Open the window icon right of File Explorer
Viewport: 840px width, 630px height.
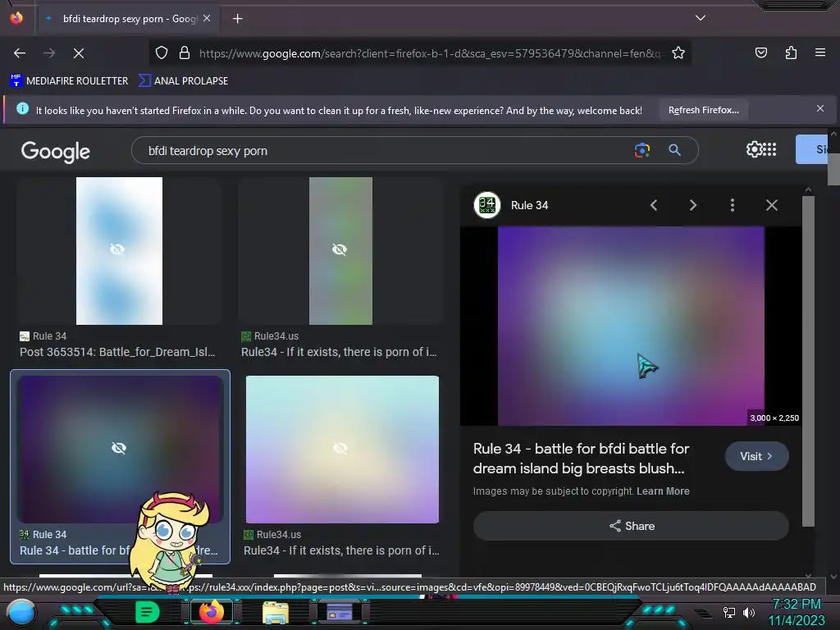[x=339, y=612]
